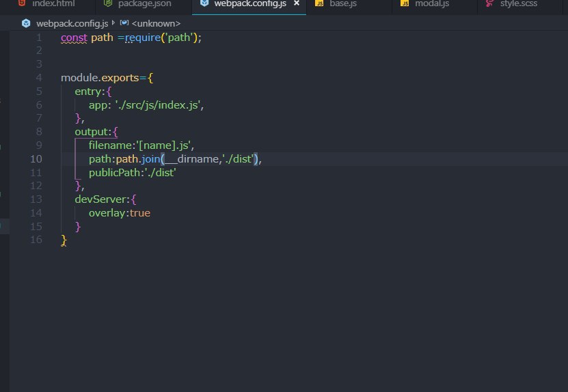This screenshot has width=568, height=392.
Task: Click the './src/js/index.js' string
Action: (158, 105)
